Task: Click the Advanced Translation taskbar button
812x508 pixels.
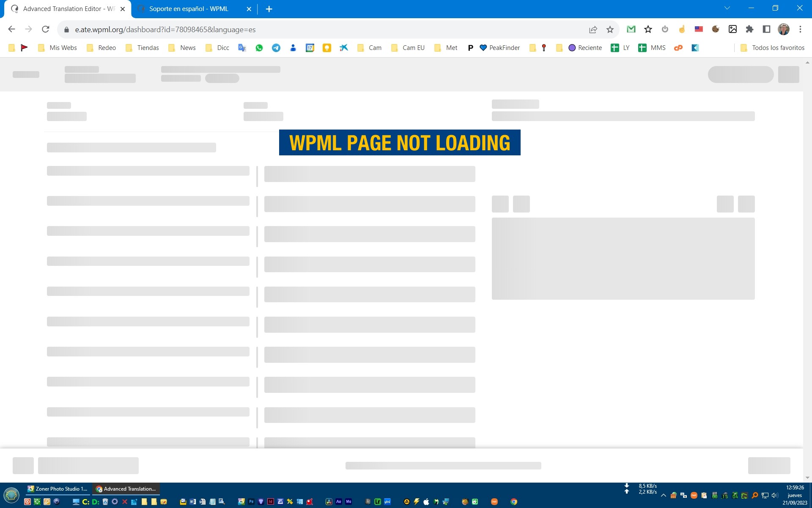Action: pos(126,489)
